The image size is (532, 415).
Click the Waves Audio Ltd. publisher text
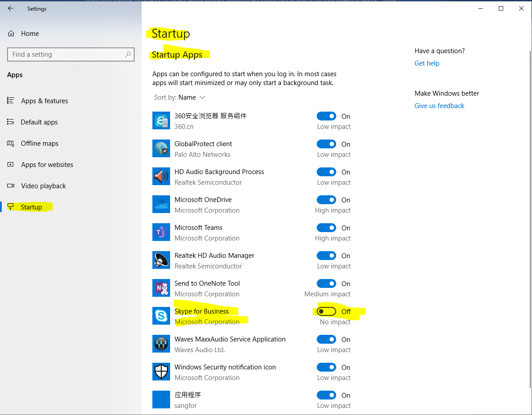click(x=200, y=350)
